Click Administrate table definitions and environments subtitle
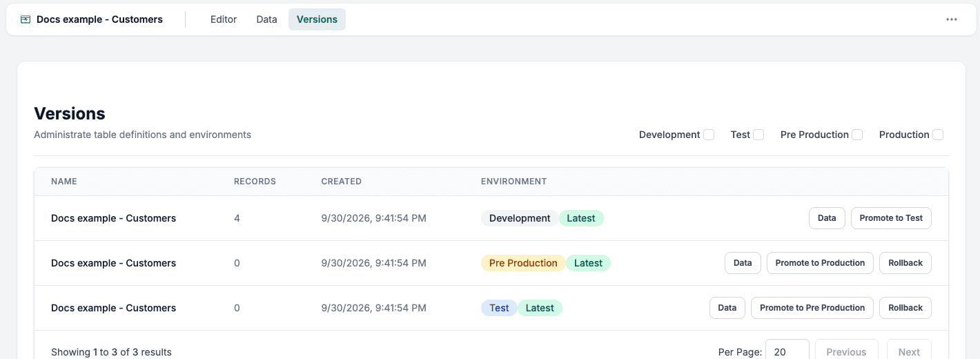Screen dimensions: 980x359 coord(142,135)
